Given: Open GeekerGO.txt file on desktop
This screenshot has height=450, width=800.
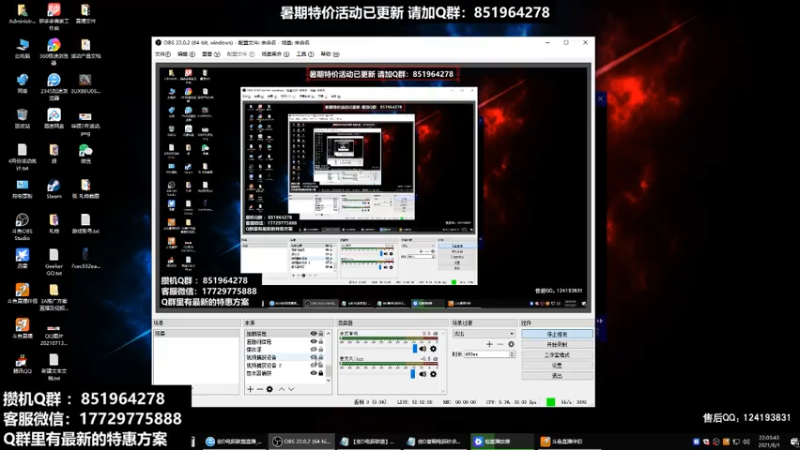Looking at the screenshot, I should (54, 262).
